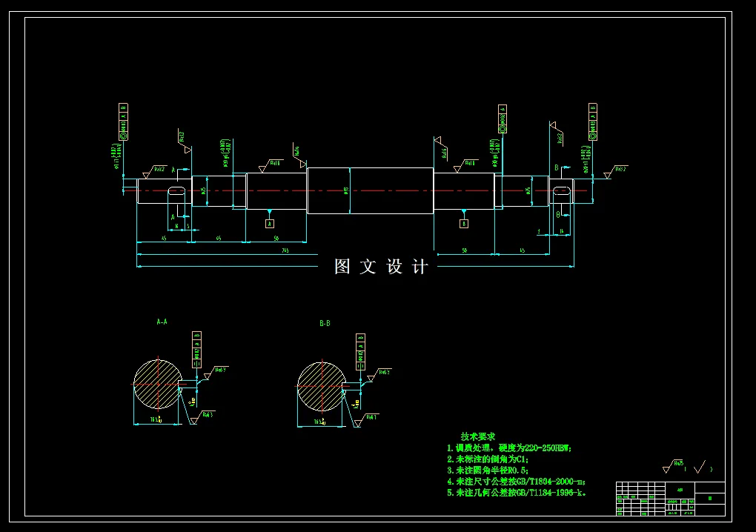756x532 pixels.
Task: Click the far-left coaxiality tolerance frame
Action: coord(124,122)
